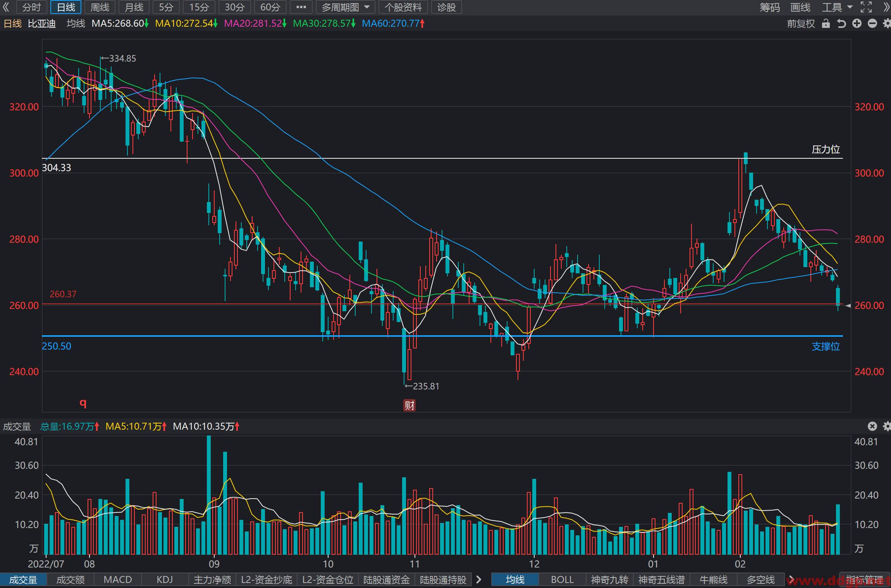This screenshot has width=891, height=588.
Task: Click 334.85 high price annotation
Action: tap(119, 58)
